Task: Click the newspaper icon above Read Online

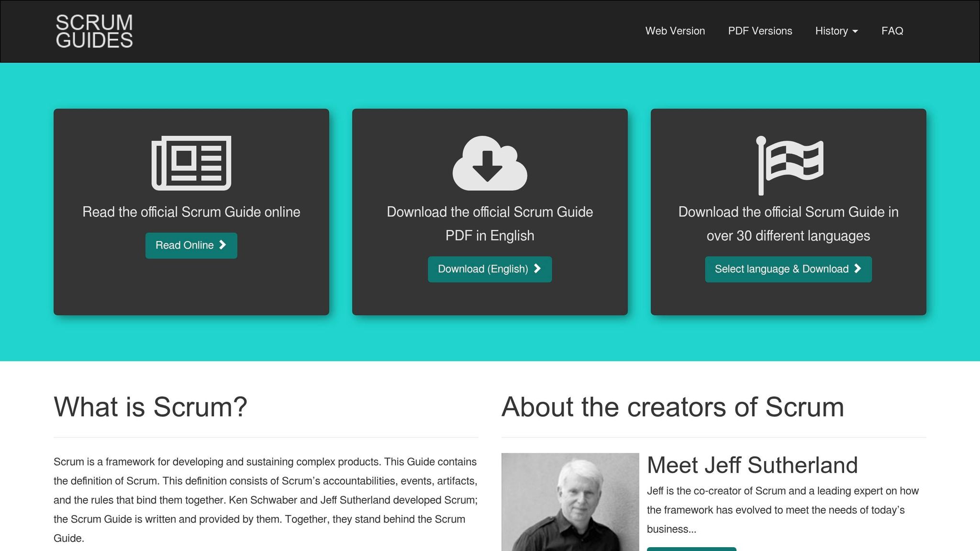Action: tap(191, 163)
